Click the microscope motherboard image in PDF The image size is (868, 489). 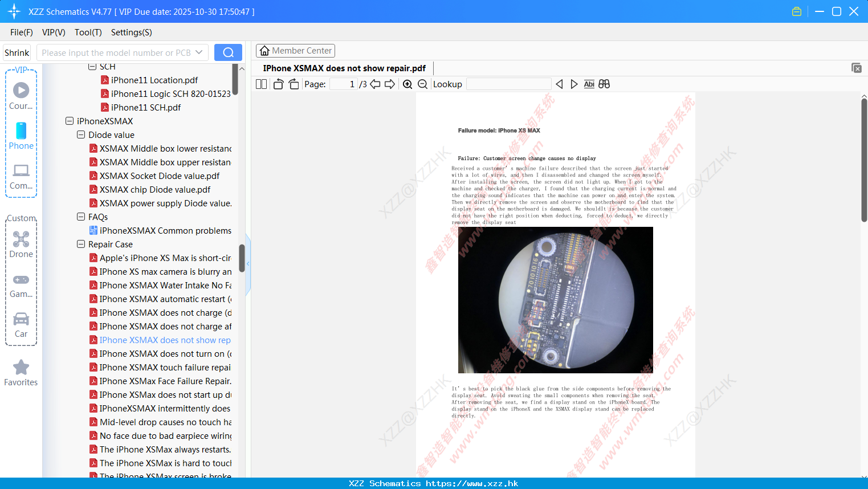556,300
